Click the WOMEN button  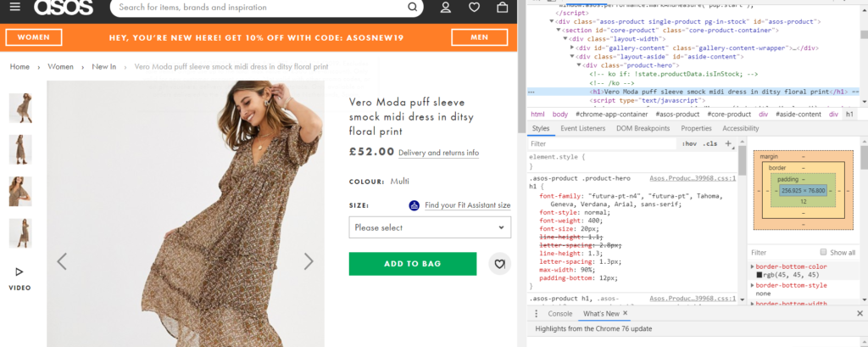click(x=34, y=37)
